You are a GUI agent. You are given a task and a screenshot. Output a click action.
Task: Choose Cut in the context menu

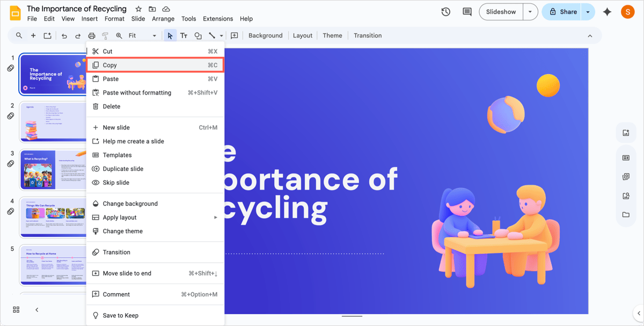(155, 52)
